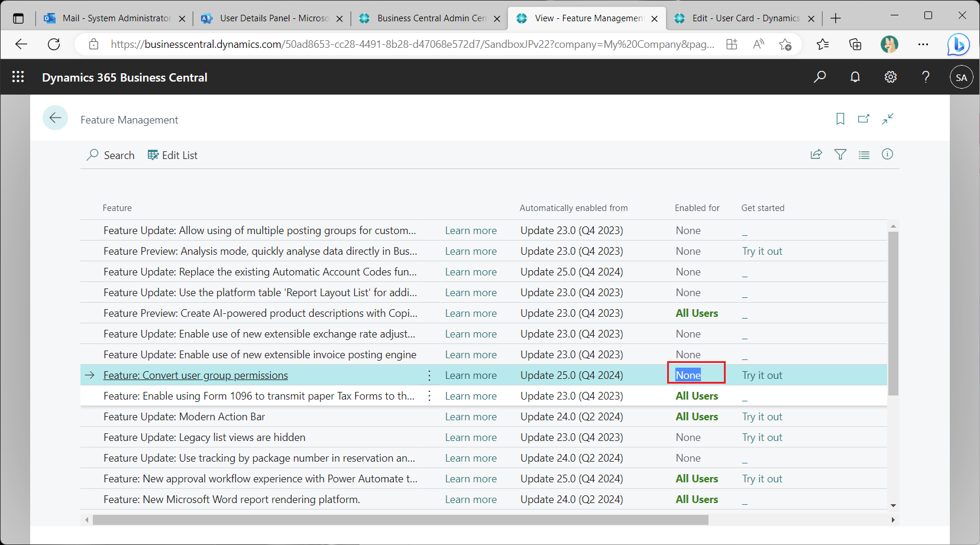This screenshot has width=980, height=545.
Task: Open the information details pane
Action: click(x=887, y=154)
